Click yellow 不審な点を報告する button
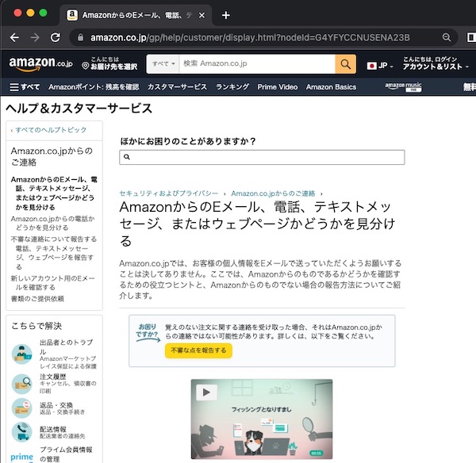This screenshot has width=476, height=463. 198,350
